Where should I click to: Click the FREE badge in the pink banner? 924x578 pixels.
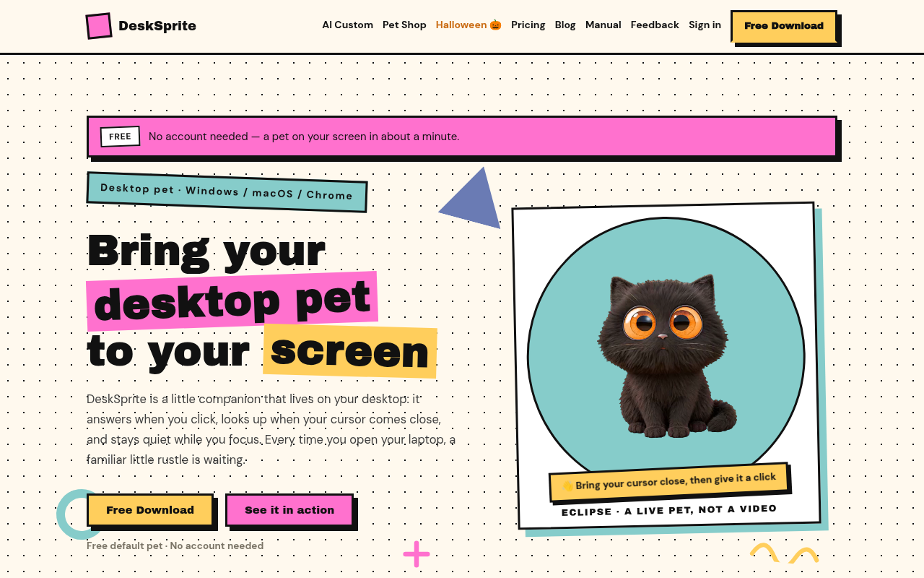(120, 137)
